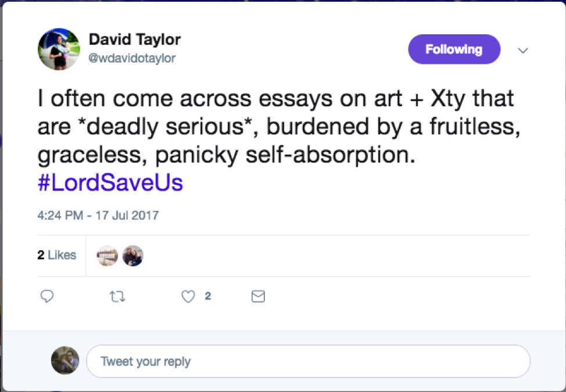Open the first liker's avatar thumbnail
The width and height of the screenshot is (566, 392).
[x=107, y=255]
